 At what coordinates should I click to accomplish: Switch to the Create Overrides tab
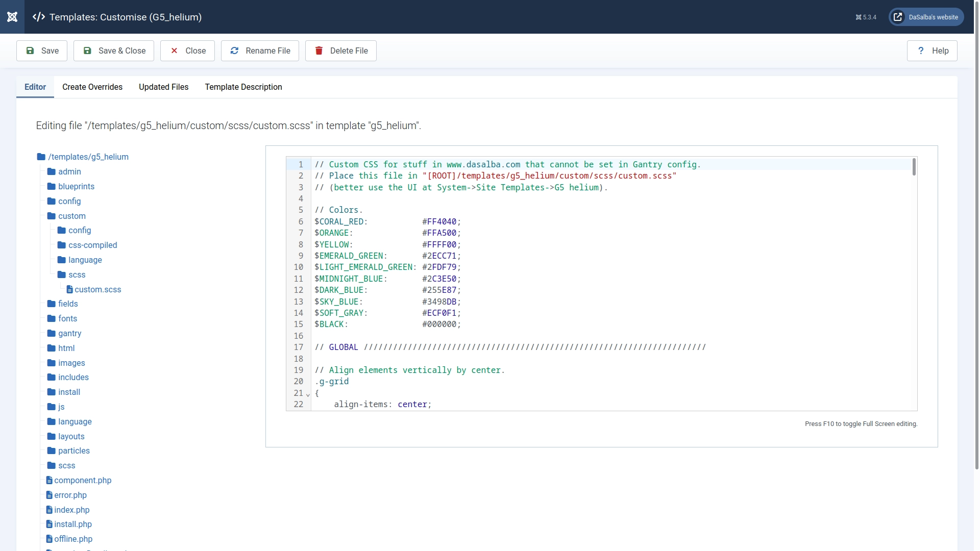coord(92,87)
